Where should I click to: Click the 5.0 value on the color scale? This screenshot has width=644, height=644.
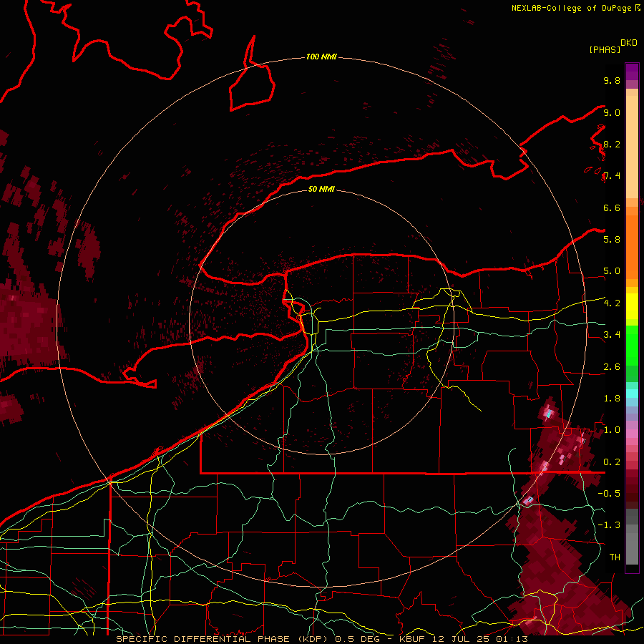click(x=612, y=271)
